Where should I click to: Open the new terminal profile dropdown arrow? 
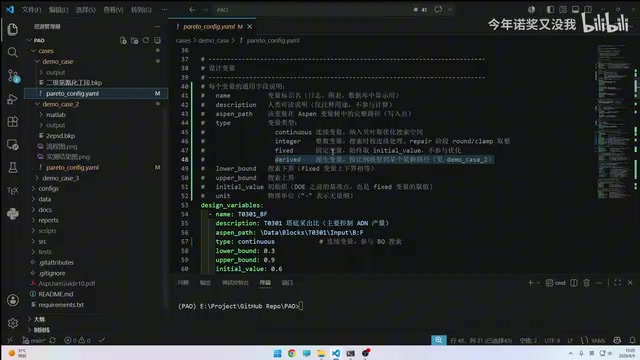(538, 282)
